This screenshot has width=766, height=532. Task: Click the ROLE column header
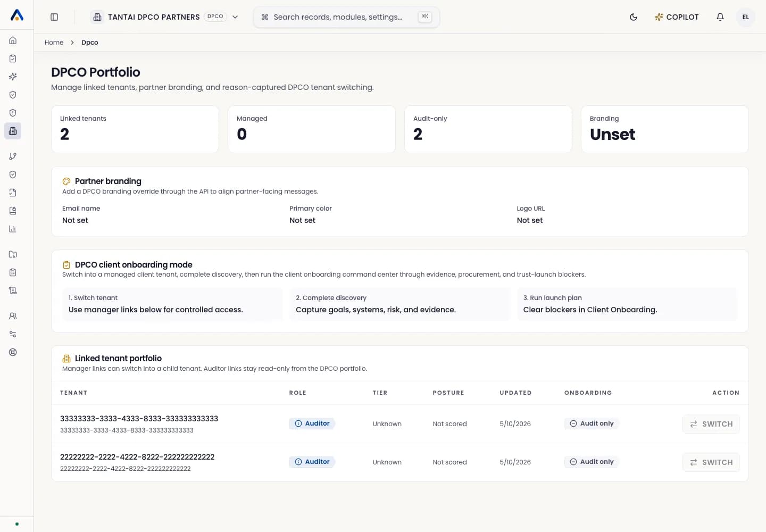(298, 393)
